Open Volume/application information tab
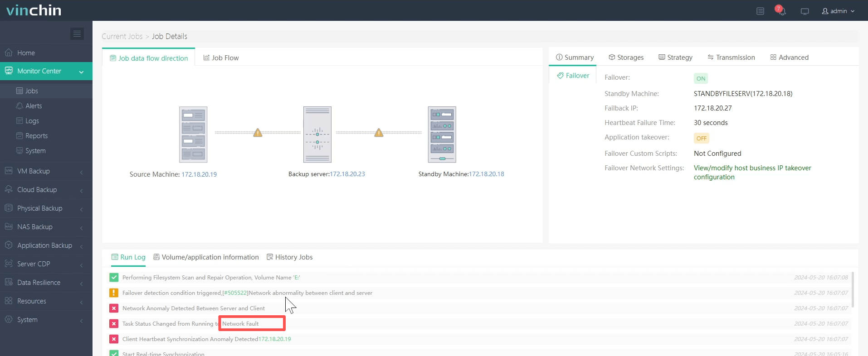868x356 pixels. coord(206,257)
